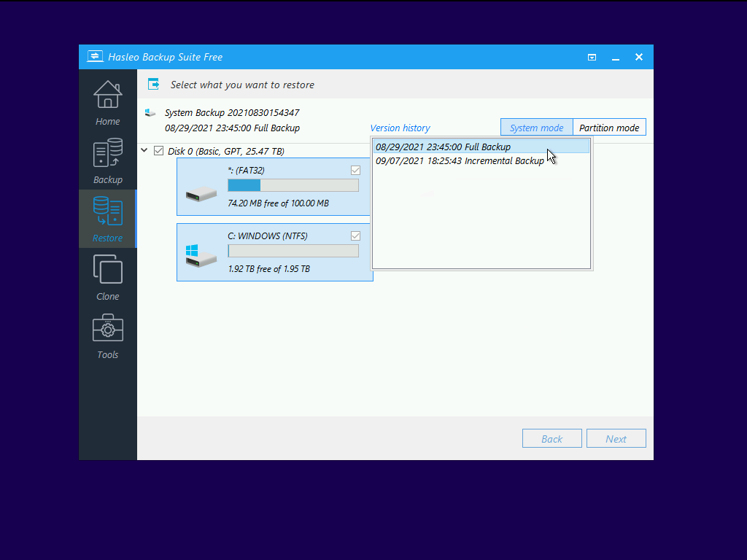747x560 pixels.
Task: Open the Home sidebar icon
Action: point(108,95)
